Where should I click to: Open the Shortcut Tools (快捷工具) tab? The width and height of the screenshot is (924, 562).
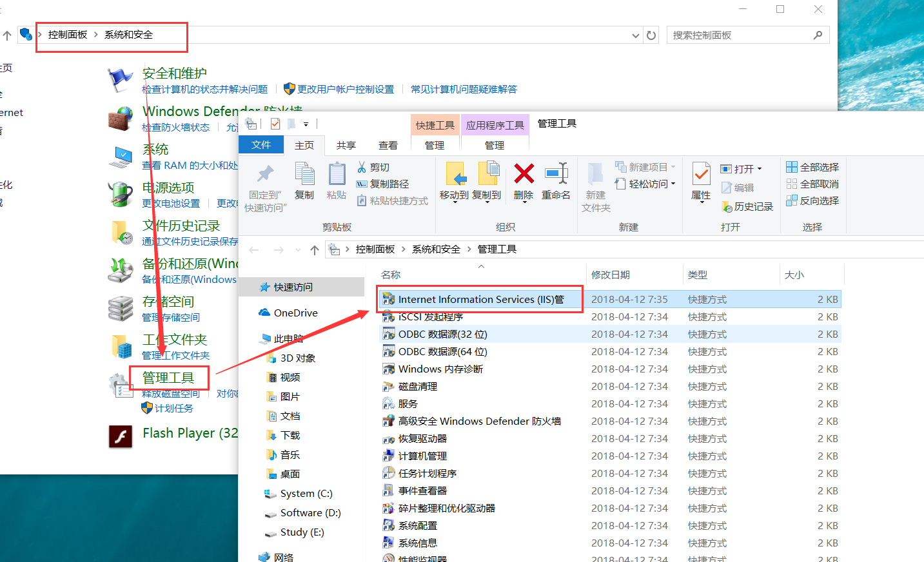click(x=435, y=125)
